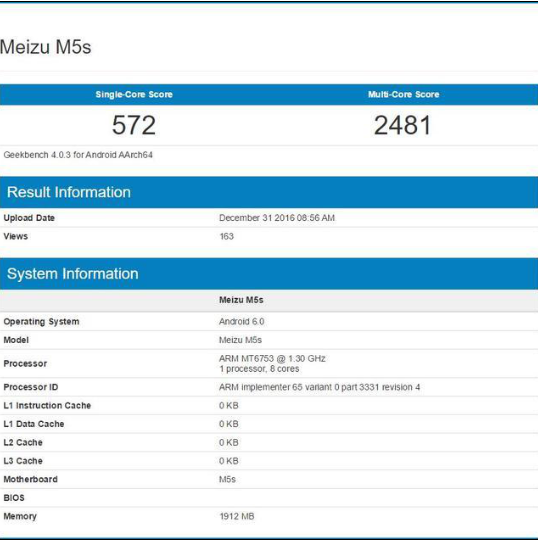Screen dimensions: 538x540
Task: Select the 'Multi-Core Score' header
Action: (x=403, y=94)
